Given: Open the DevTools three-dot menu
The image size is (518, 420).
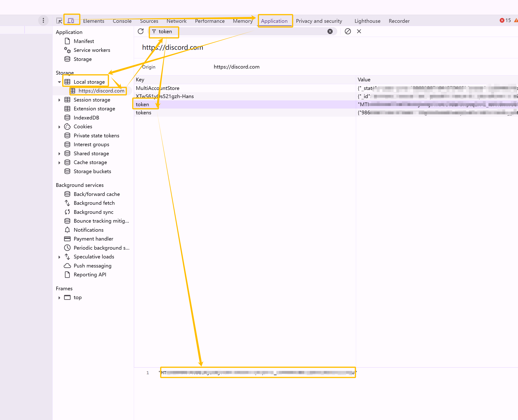Looking at the screenshot, I should 43,20.
